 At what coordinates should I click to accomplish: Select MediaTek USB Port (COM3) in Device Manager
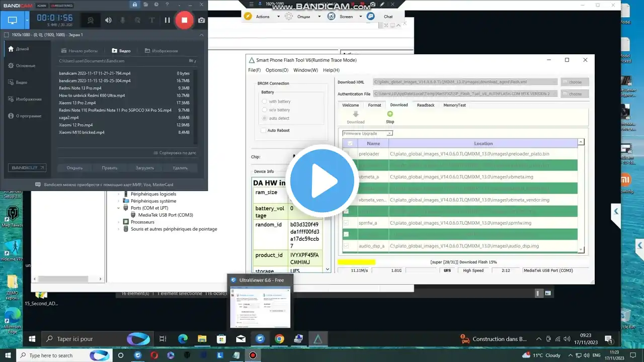(166, 215)
